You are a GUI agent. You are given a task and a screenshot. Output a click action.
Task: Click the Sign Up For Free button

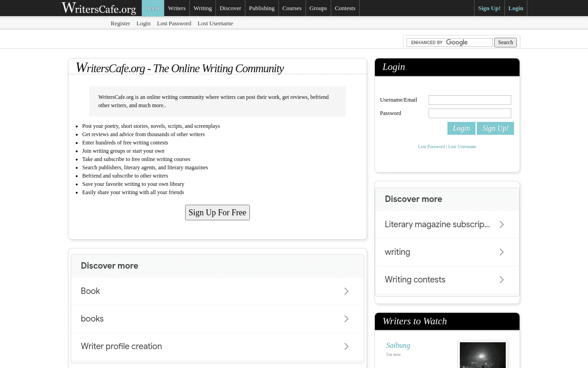point(217,213)
